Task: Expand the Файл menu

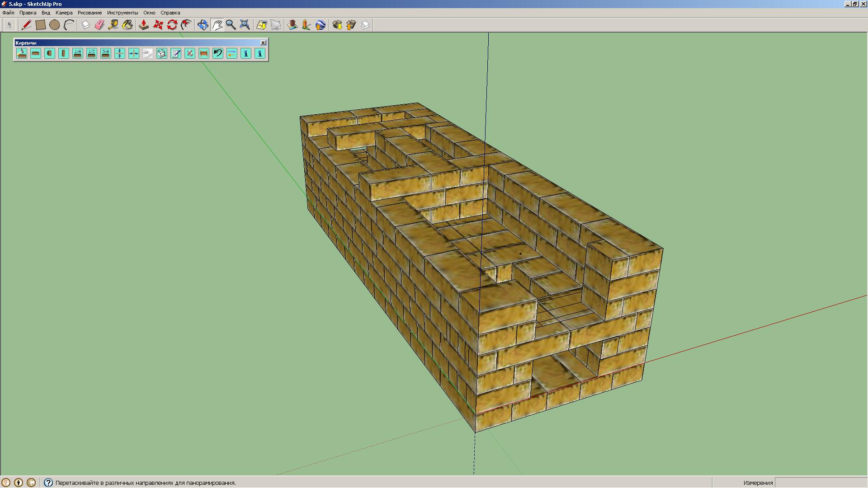Action: 8,13
